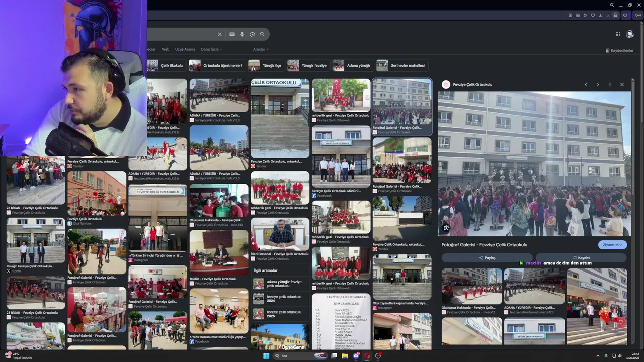Screen dimensions: 644x362
Task: Open the weather widget showing 23°C
Action: click(18, 356)
